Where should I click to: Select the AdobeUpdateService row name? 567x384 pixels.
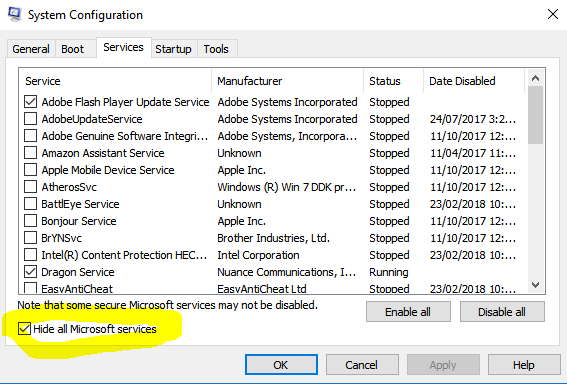click(92, 119)
